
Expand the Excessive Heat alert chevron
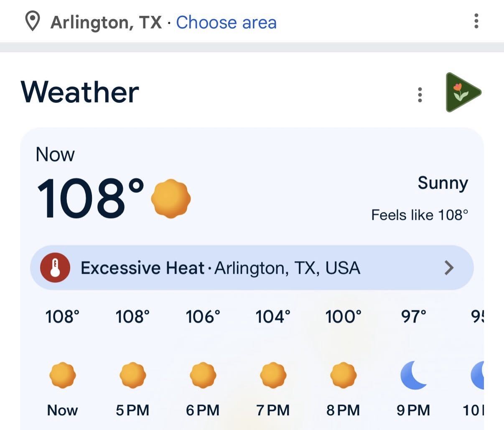point(449,267)
